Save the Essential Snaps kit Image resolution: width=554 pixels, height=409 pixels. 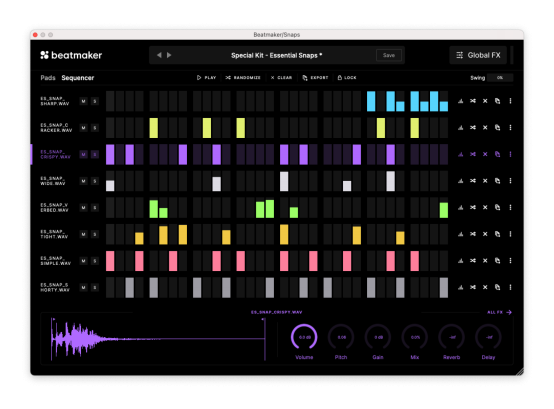click(x=389, y=55)
